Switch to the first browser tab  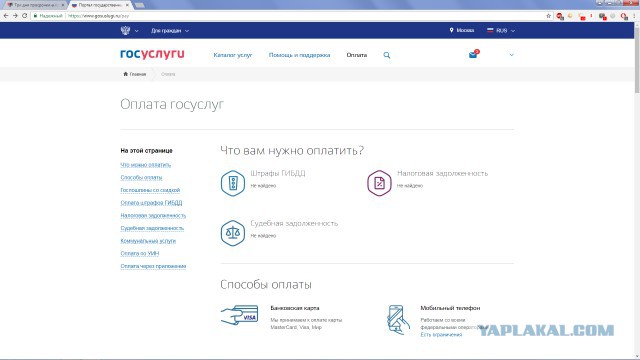tap(35, 5)
